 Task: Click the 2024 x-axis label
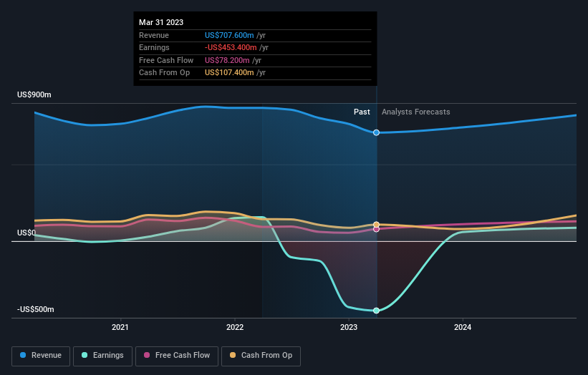tap(463, 327)
